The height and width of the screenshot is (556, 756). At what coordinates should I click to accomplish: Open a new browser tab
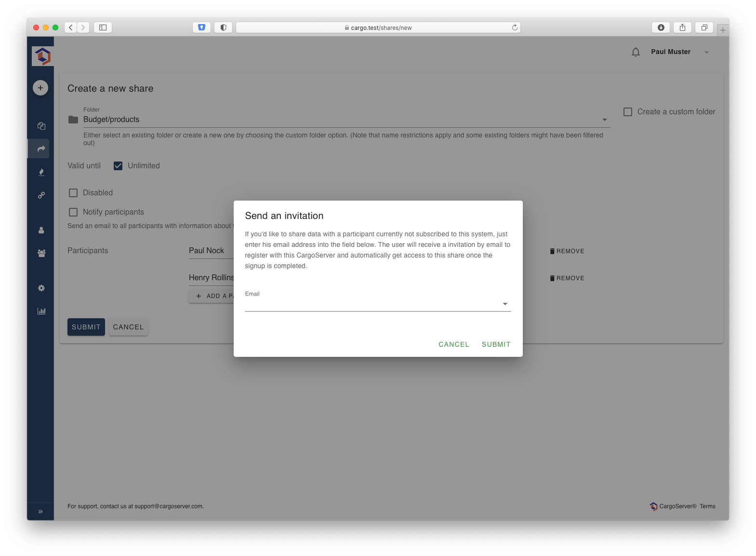click(723, 30)
